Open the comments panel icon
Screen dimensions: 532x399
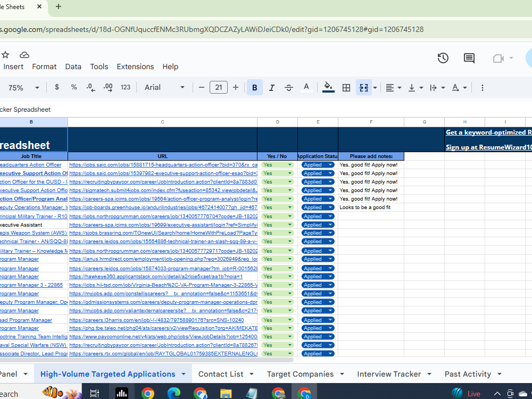click(469, 58)
